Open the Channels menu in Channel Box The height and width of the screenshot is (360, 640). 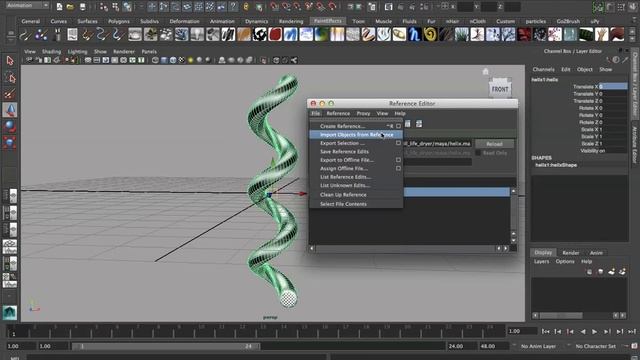tap(543, 69)
